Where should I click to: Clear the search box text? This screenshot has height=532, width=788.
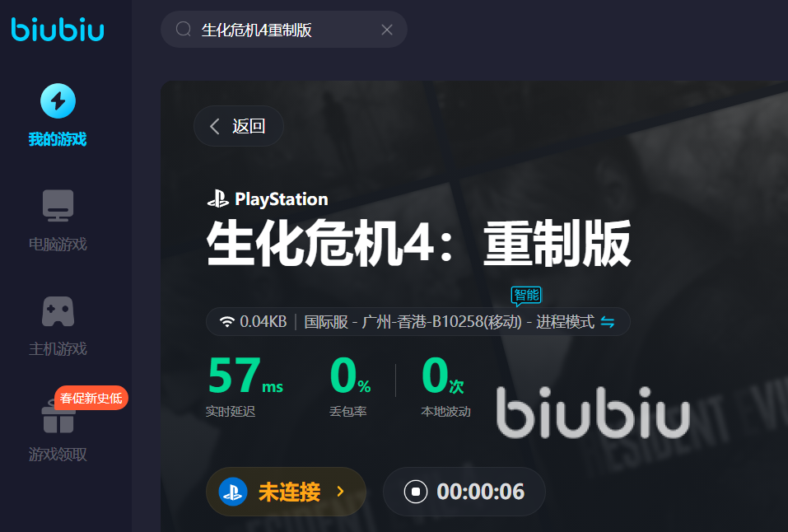[x=387, y=30]
